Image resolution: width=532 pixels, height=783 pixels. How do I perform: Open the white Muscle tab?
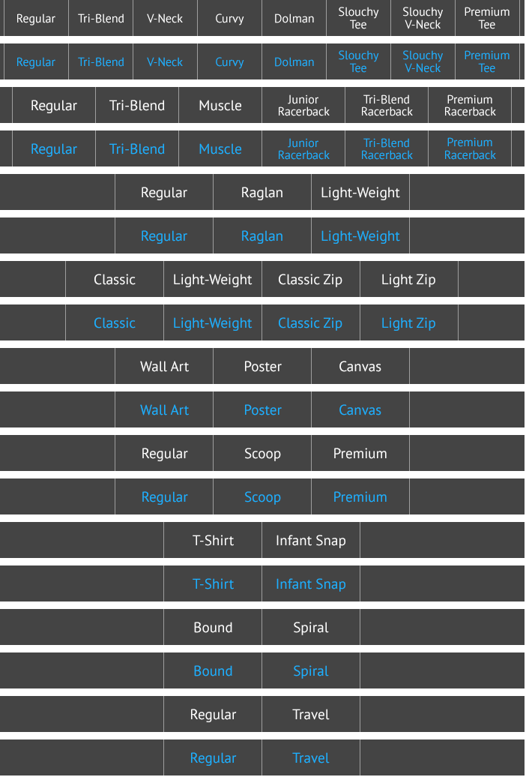point(220,106)
